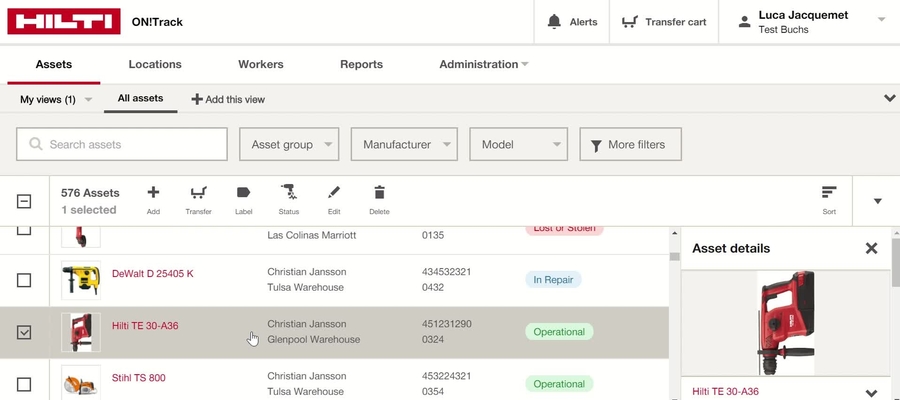Click the Las Colinas Marriott text

pos(312,235)
